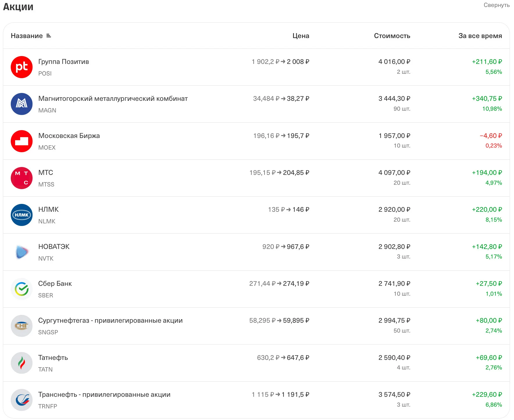The width and height of the screenshot is (514, 420).
Task: Click the Татнефть flame logo icon
Action: [x=22, y=363]
